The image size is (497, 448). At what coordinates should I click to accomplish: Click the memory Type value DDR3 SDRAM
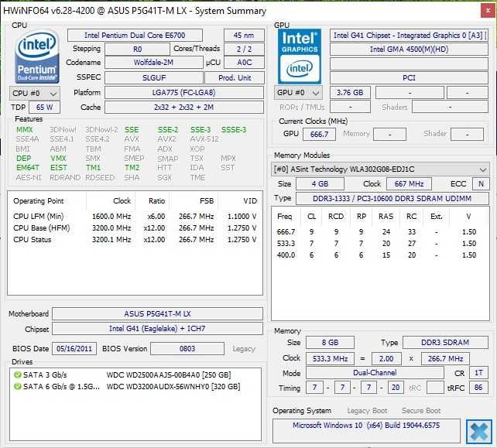pyautogui.click(x=445, y=343)
